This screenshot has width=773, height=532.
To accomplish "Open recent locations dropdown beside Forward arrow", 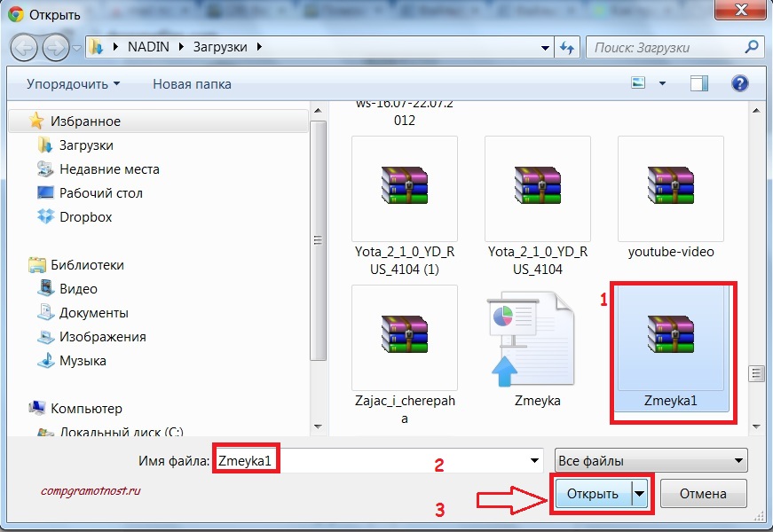I will 76,48.
